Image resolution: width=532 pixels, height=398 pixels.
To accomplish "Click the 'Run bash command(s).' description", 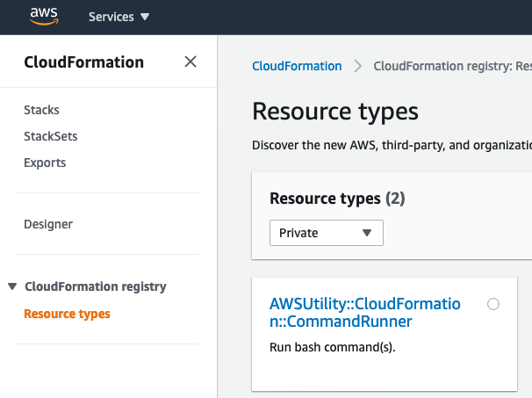I will coord(333,347).
